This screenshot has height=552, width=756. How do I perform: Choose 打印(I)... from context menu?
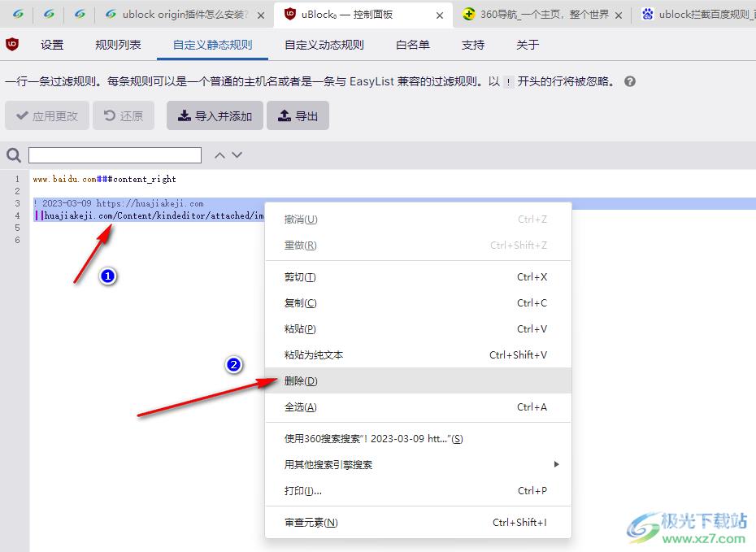pos(418,491)
